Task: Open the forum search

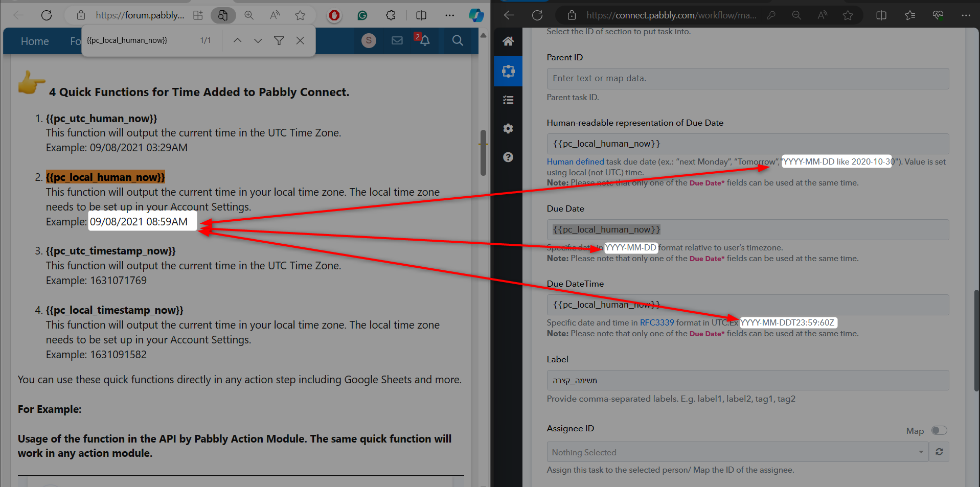Action: point(458,40)
